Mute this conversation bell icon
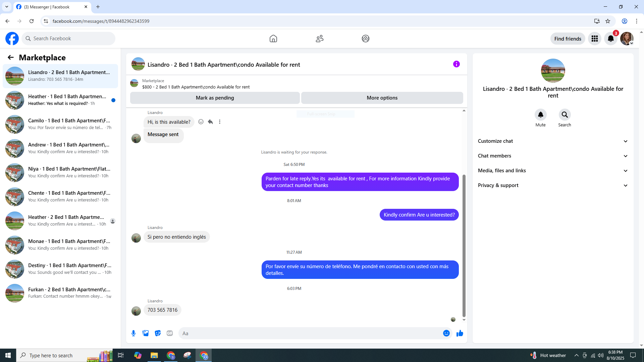The height and width of the screenshot is (362, 644). tap(540, 115)
